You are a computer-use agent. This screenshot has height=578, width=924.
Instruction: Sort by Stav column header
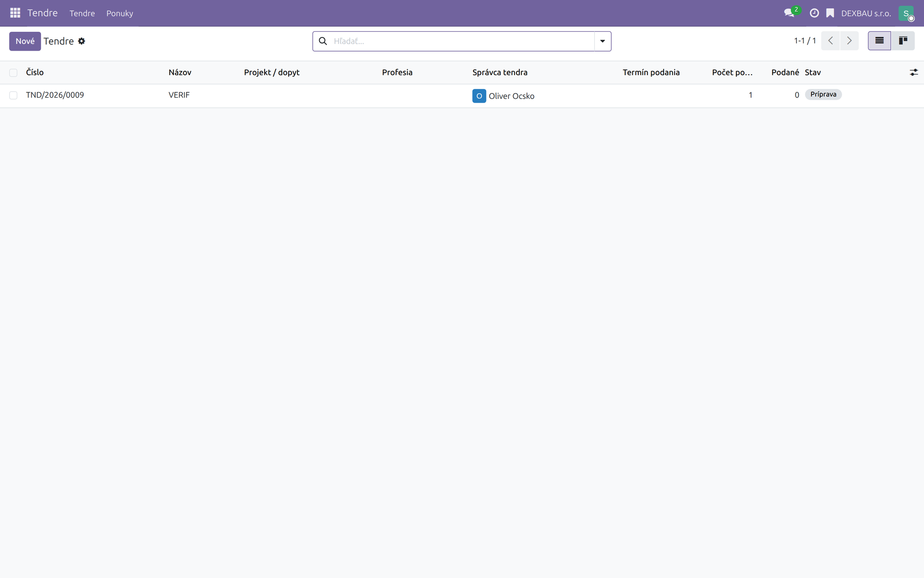[813, 72]
